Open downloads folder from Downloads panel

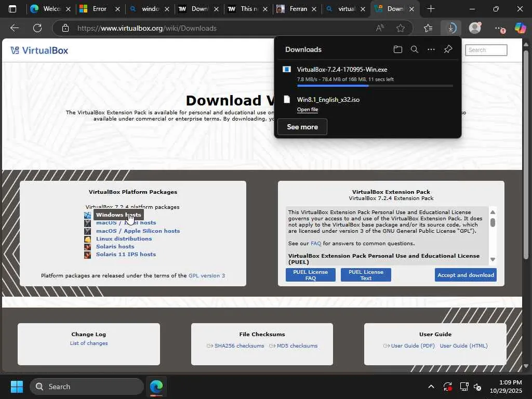pyautogui.click(x=397, y=49)
